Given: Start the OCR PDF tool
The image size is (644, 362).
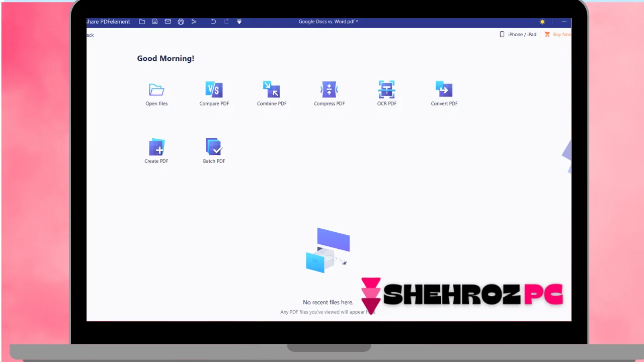Looking at the screenshot, I should (386, 94).
